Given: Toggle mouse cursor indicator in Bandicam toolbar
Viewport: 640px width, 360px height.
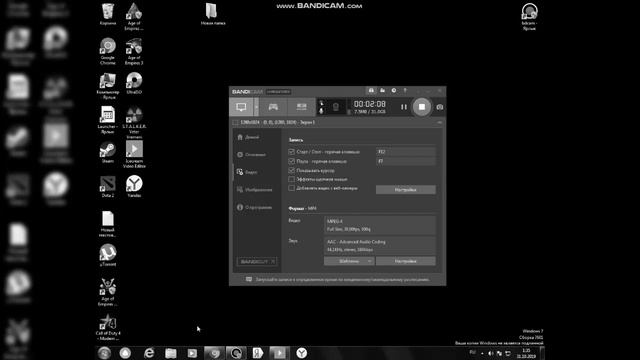Looking at the screenshot, I should coord(321,103).
